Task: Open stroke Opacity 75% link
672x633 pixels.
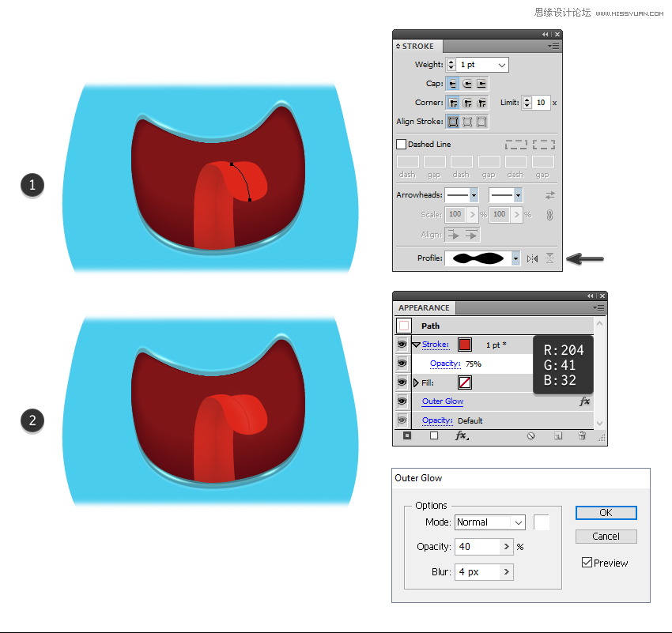Action: point(445,364)
